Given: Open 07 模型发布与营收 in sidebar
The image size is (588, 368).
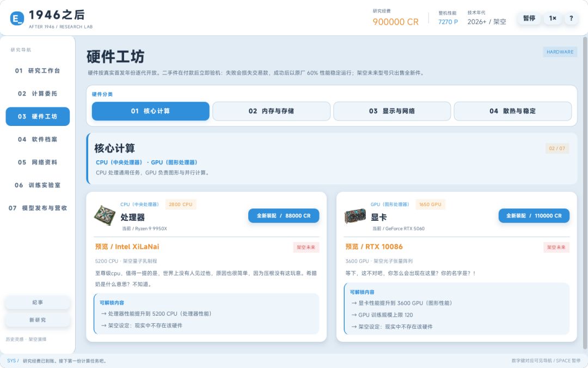Looking at the screenshot, I should pyautogui.click(x=38, y=208).
